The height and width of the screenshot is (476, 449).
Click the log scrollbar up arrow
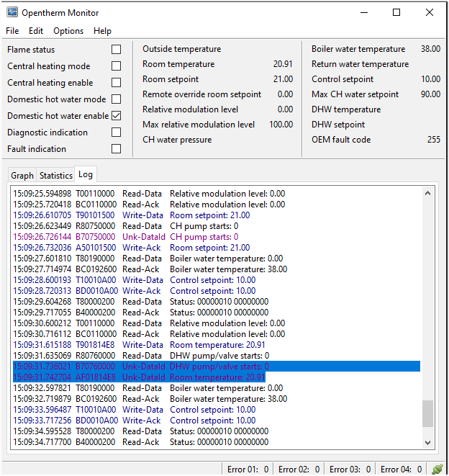click(x=427, y=193)
